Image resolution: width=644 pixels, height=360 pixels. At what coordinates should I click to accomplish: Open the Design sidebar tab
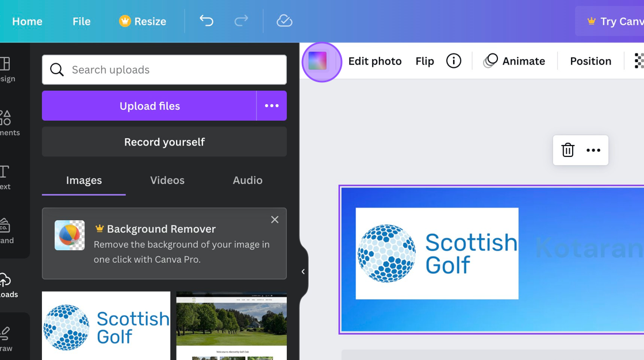[x=7, y=69]
